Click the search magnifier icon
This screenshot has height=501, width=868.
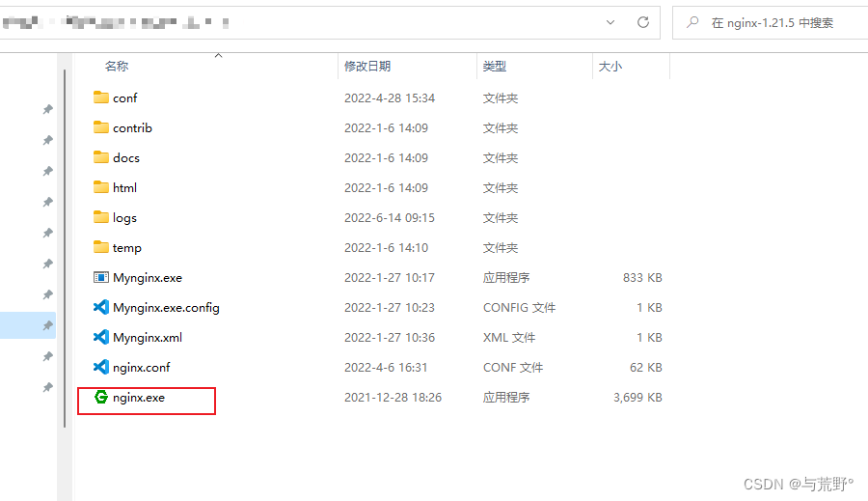click(x=692, y=22)
